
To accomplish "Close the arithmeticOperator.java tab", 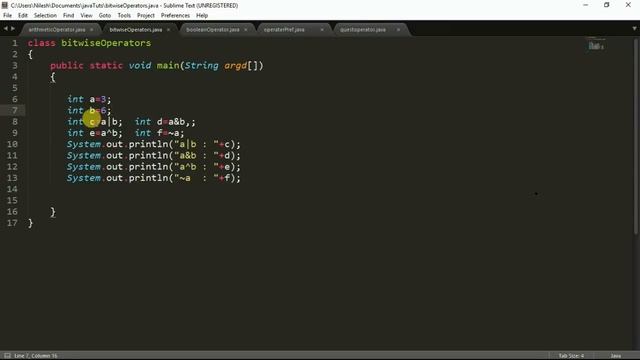I will [91, 30].
